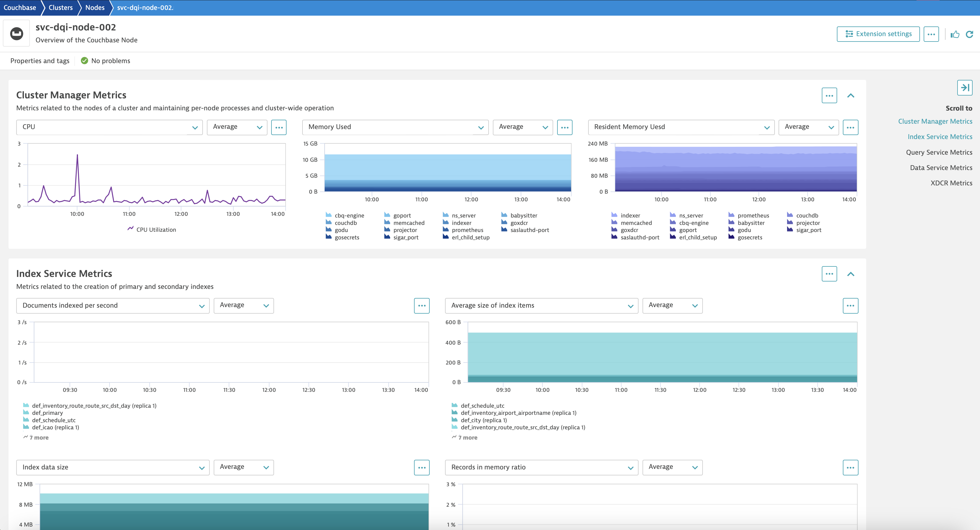Viewport: 980px width, 530px height.
Task: Click the CPU Utilization legend icon
Action: (x=131, y=229)
